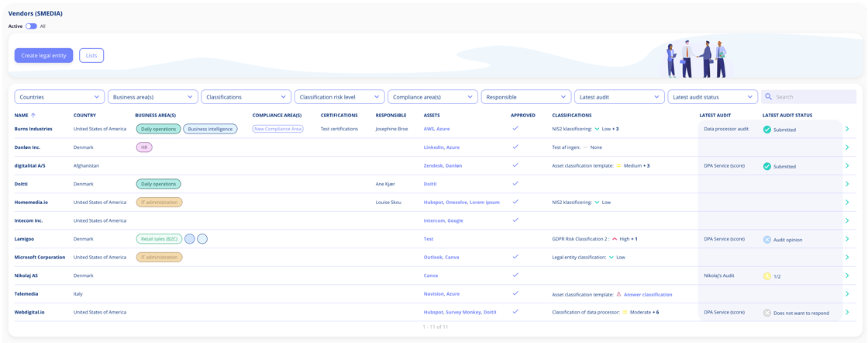Screen dimensions: 868x343
Task: Click the BUSINESS AREA(S) column header
Action: pos(156,116)
